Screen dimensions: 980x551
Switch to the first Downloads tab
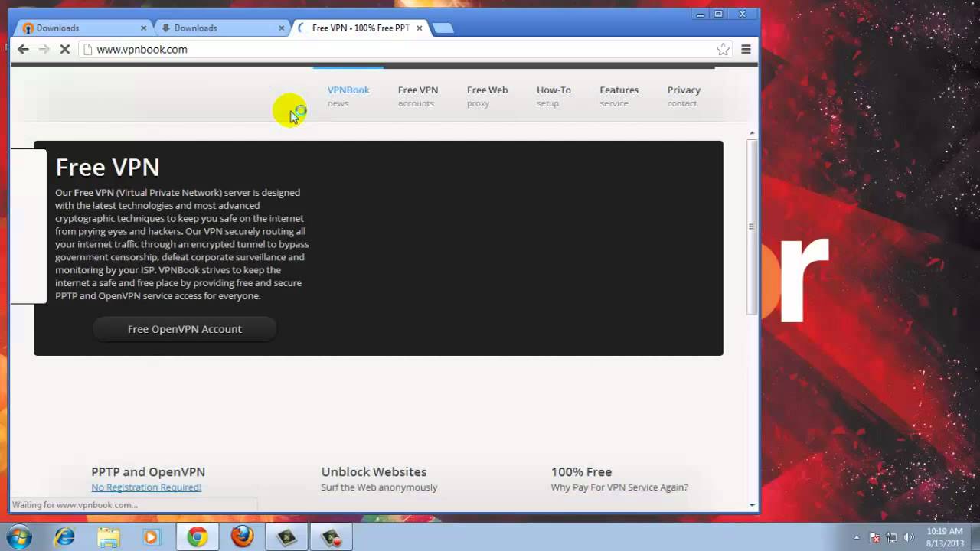83,28
